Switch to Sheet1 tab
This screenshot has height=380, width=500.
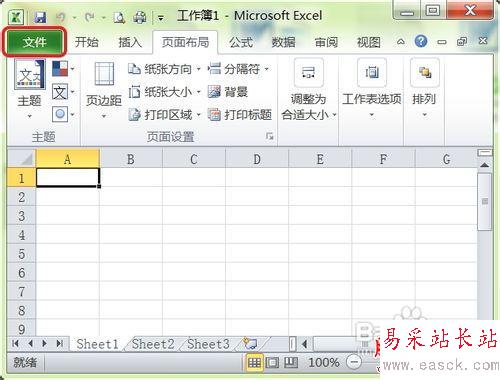[x=97, y=344]
